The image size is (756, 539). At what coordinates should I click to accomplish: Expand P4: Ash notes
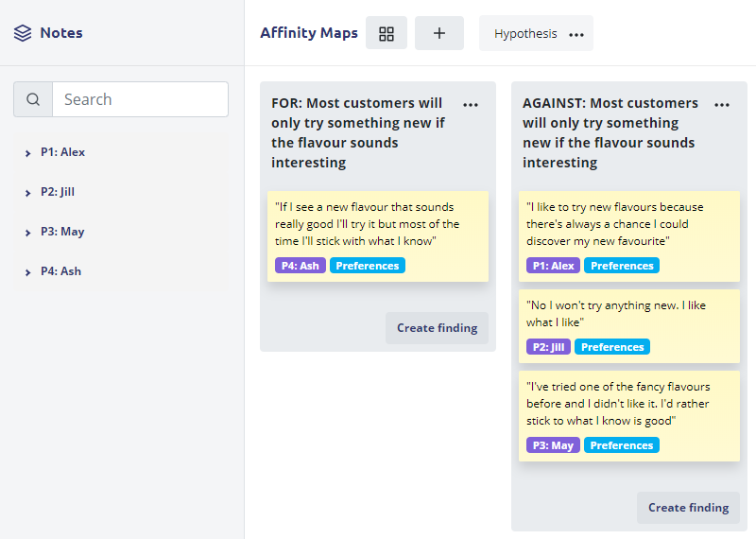click(x=28, y=272)
